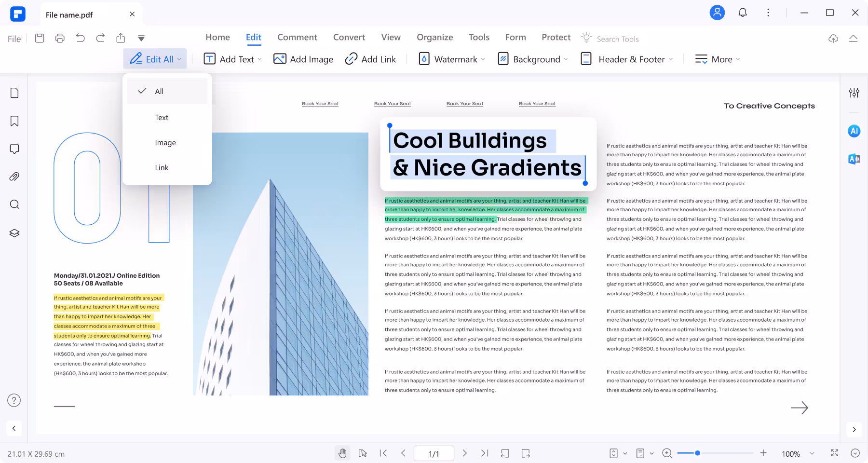Screen dimensions: 868x463
Task: Select the hand pan tool
Action: pyautogui.click(x=342, y=453)
